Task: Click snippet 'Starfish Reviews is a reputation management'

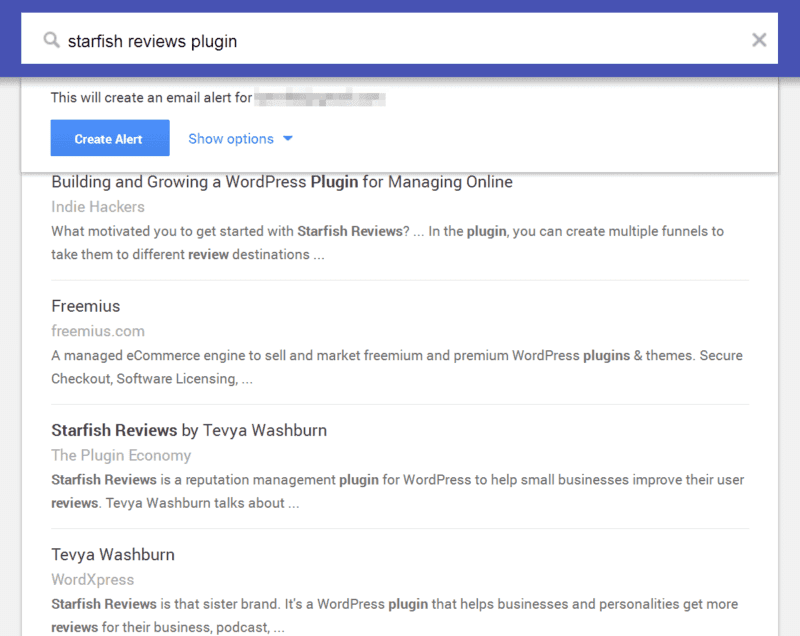Action: tap(398, 491)
